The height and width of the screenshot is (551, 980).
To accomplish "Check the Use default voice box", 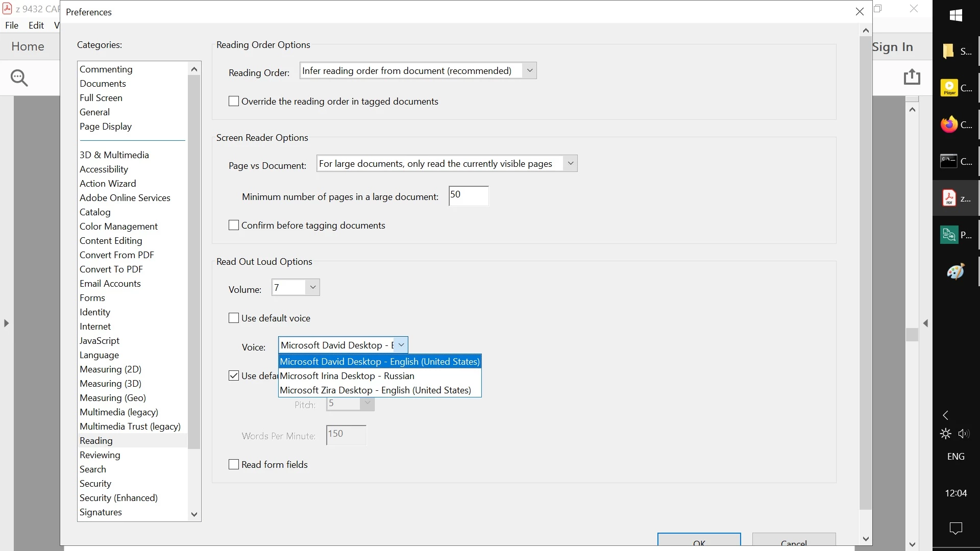I will point(234,318).
